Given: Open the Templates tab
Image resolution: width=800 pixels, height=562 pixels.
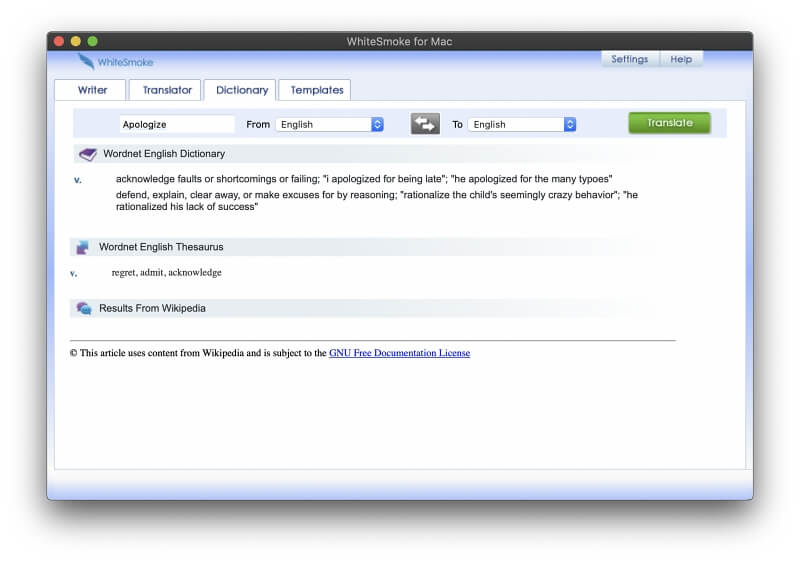Looking at the screenshot, I should pyautogui.click(x=315, y=90).
